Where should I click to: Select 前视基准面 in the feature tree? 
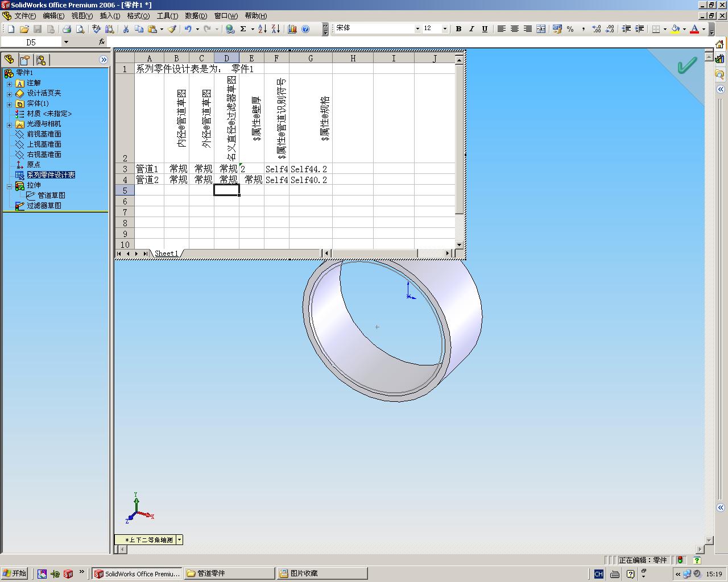click(44, 134)
